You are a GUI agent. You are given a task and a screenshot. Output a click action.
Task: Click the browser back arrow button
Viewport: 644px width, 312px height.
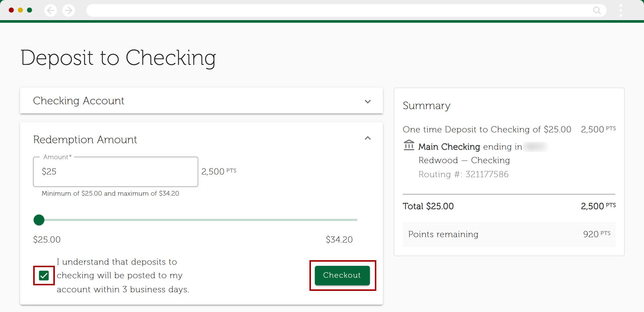click(50, 10)
